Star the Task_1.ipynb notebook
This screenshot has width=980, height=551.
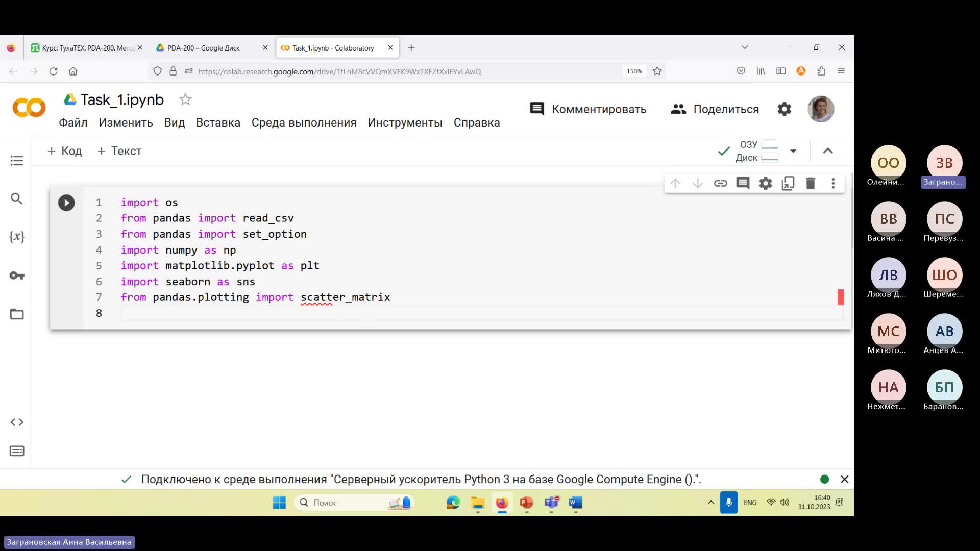click(185, 99)
